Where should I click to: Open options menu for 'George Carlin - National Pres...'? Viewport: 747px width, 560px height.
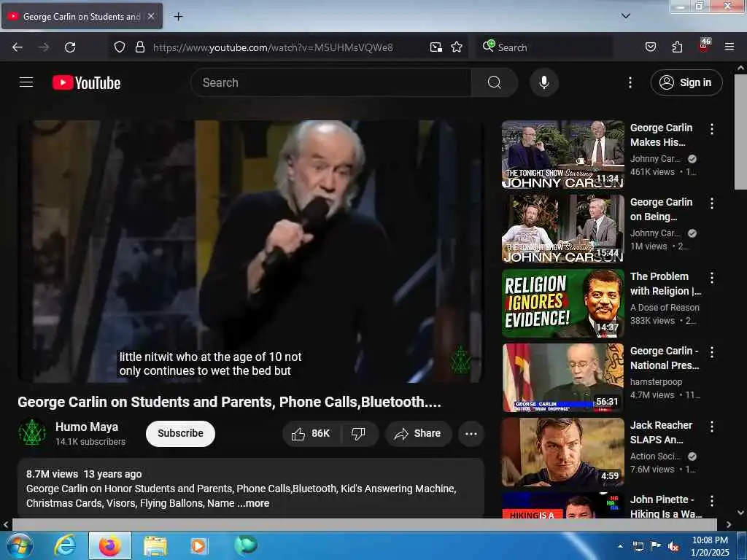712,352
